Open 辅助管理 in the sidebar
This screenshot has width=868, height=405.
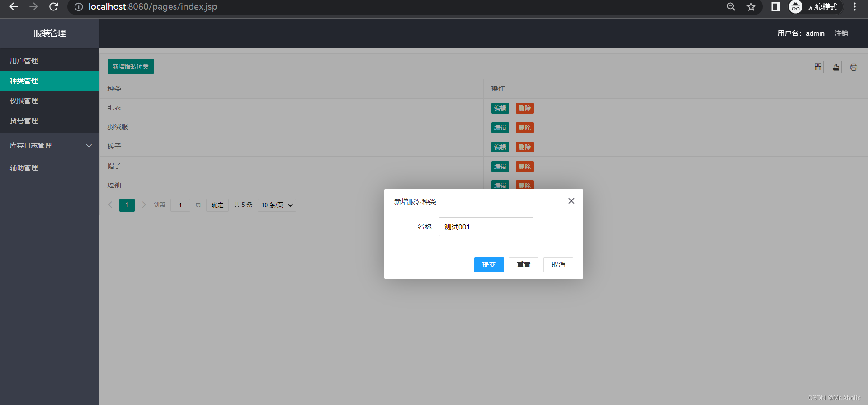click(50, 168)
